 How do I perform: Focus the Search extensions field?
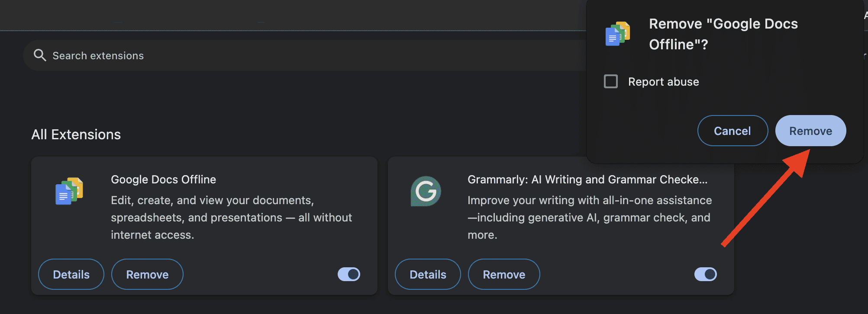pyautogui.click(x=260, y=55)
